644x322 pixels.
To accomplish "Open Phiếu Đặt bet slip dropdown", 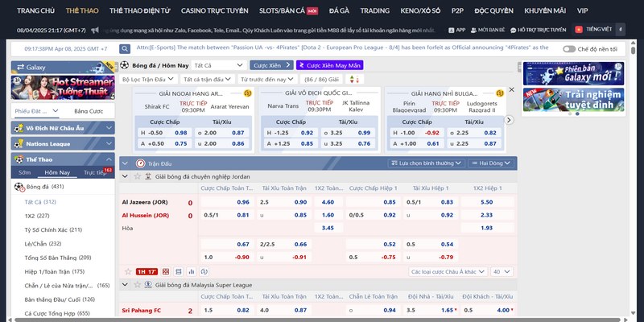I will (x=36, y=111).
